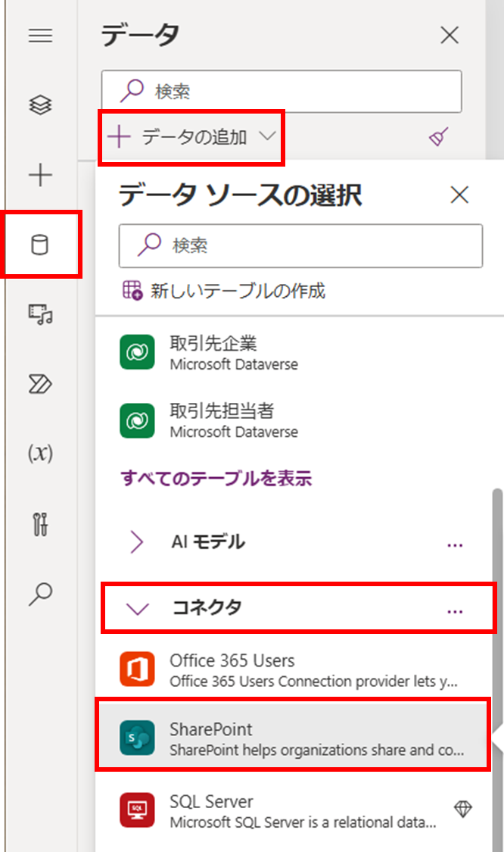504x852 pixels.
Task: Click the search field in データ panel
Action: tap(282, 92)
